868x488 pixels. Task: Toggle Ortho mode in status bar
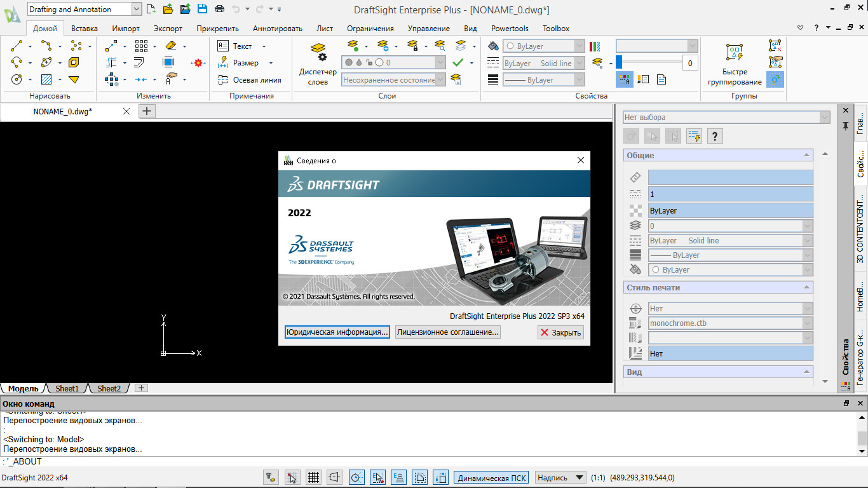tap(335, 477)
